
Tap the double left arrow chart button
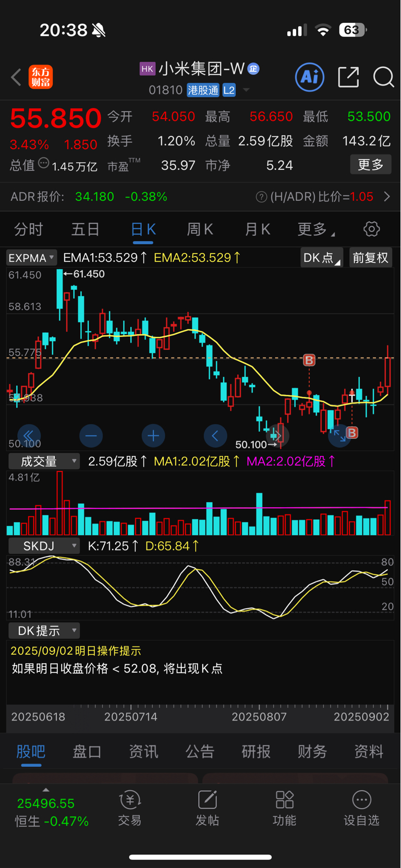coord(29,436)
